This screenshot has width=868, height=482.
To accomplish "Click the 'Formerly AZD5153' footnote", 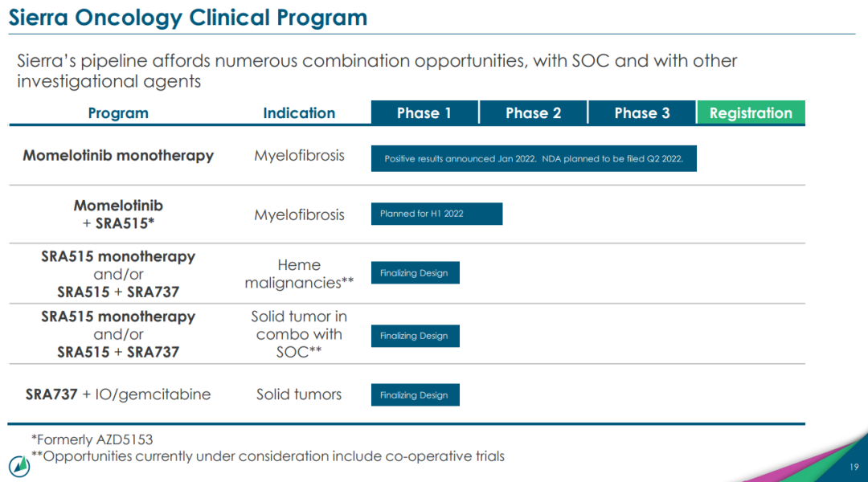I will [92, 439].
